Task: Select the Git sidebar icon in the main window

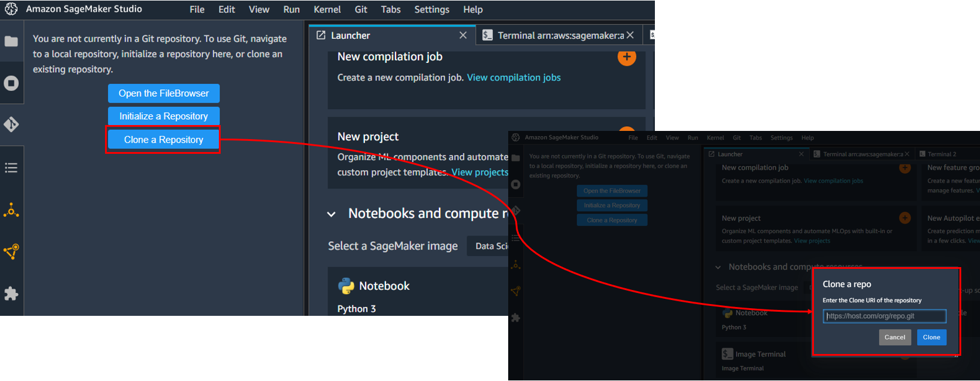Action: pyautogui.click(x=11, y=124)
